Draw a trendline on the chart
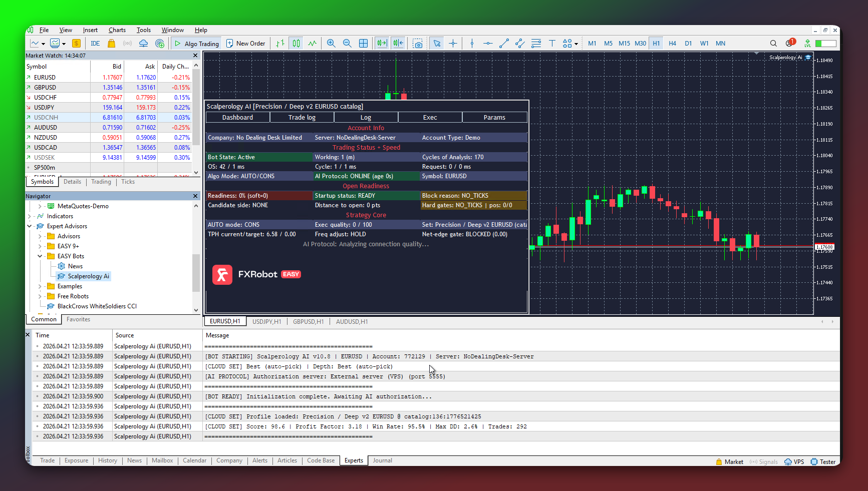Viewport: 868px width, 491px height. point(504,43)
